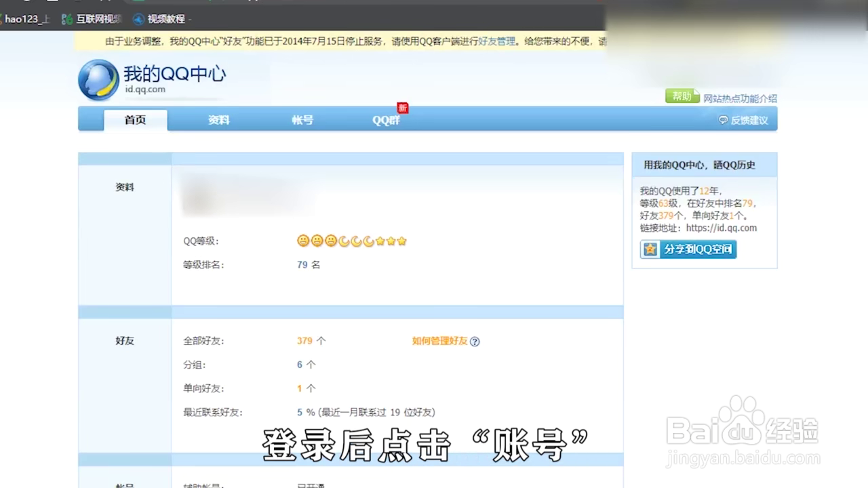Click the 好友 section label

coord(125,341)
